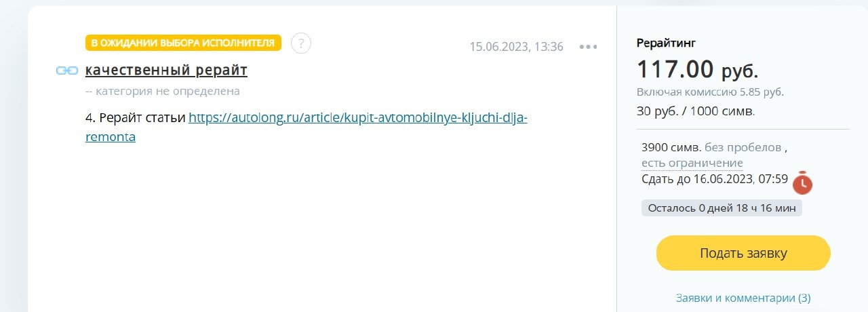868x312 pixels.
Task: Click the Осталось 0 дней remaining-time badge
Action: point(722,208)
